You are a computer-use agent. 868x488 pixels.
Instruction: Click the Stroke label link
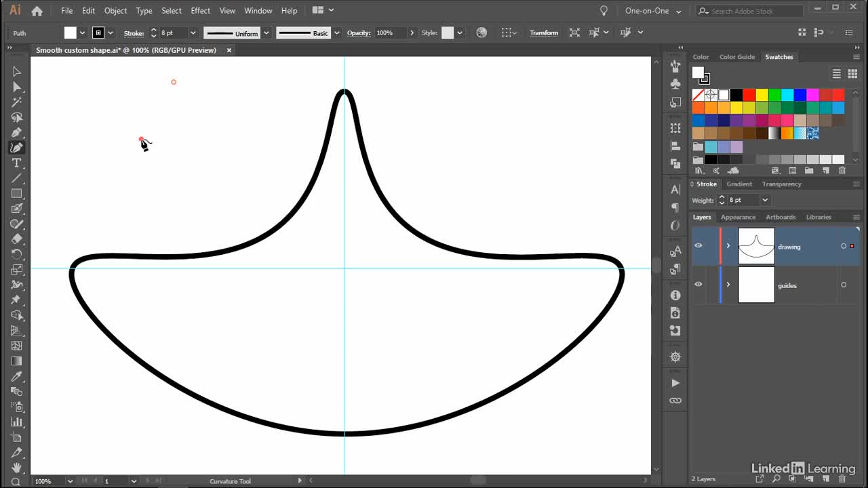point(134,33)
